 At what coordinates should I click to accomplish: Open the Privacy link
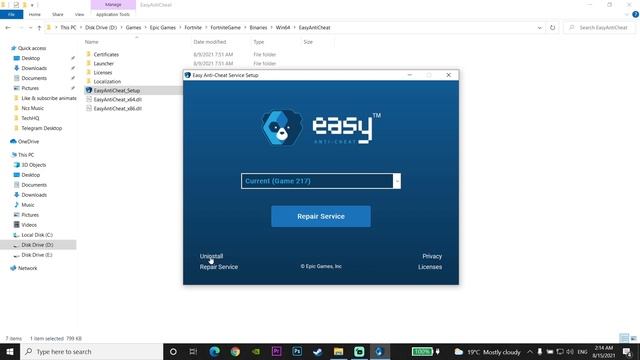click(x=432, y=256)
